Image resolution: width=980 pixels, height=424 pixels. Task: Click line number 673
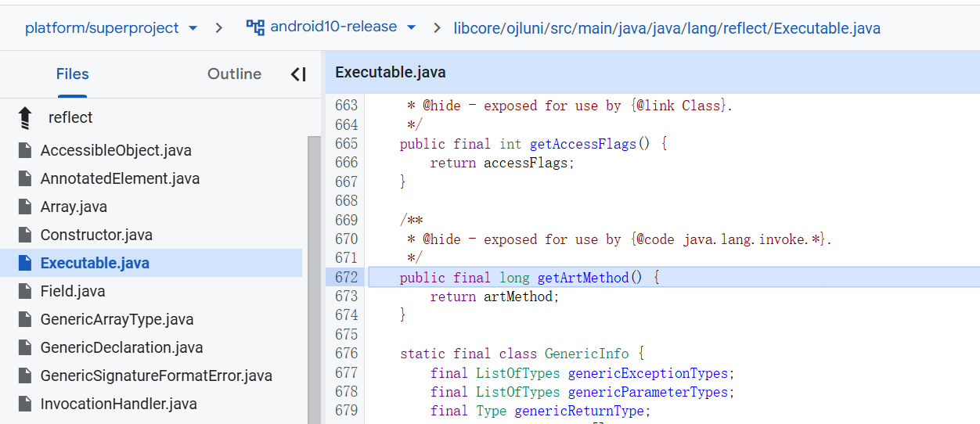pyautogui.click(x=346, y=296)
